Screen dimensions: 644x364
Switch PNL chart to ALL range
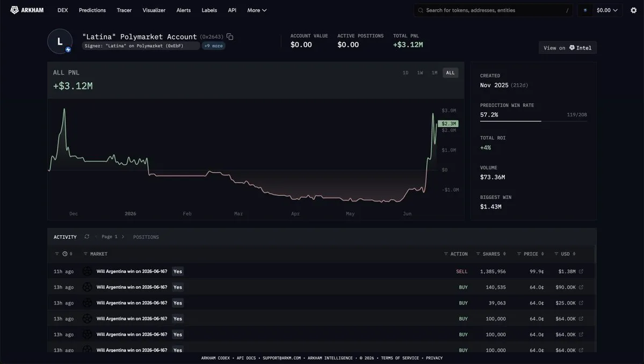pos(450,72)
